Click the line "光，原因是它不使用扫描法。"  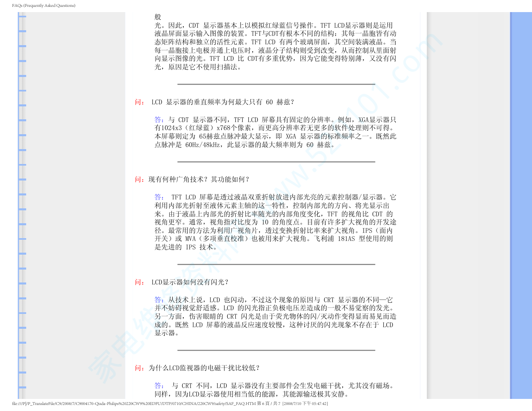(x=198, y=67)
